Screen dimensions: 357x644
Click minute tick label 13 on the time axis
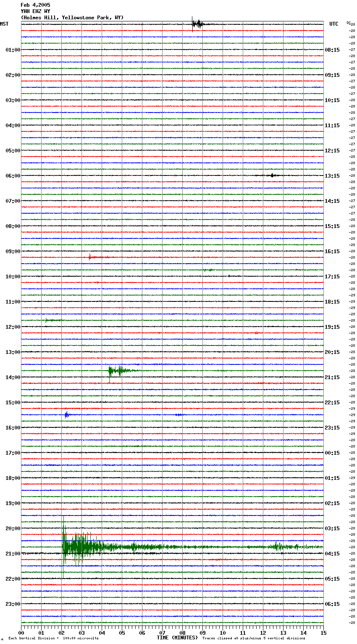point(283,633)
